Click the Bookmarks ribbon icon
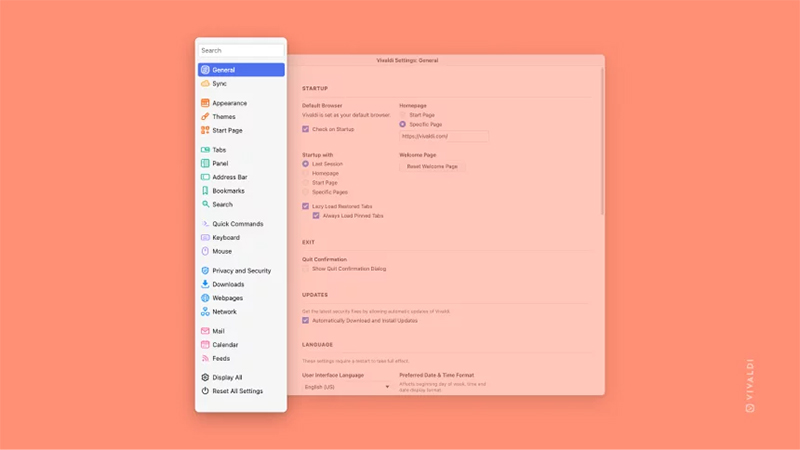This screenshot has width=800, height=450. tap(205, 191)
